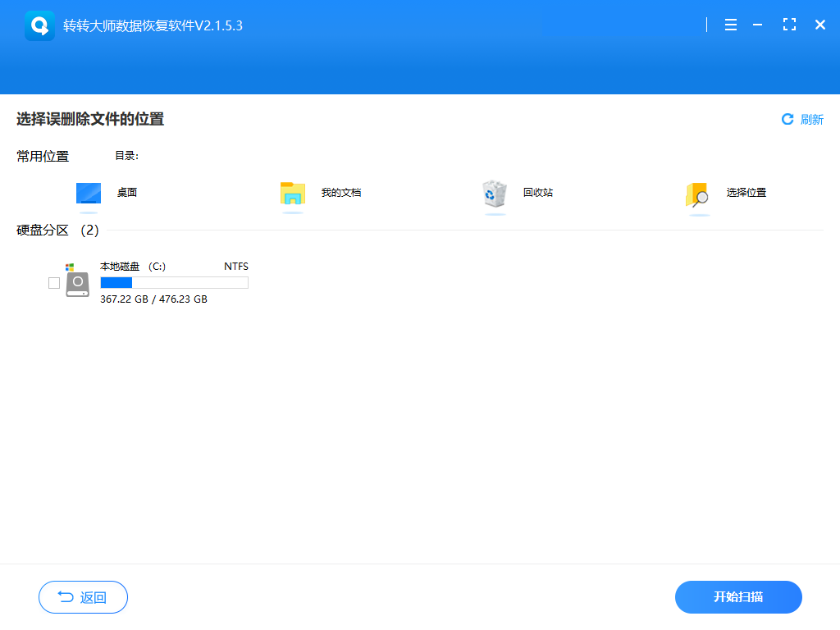
Task: Minimize the data recovery window
Action: pos(757,25)
